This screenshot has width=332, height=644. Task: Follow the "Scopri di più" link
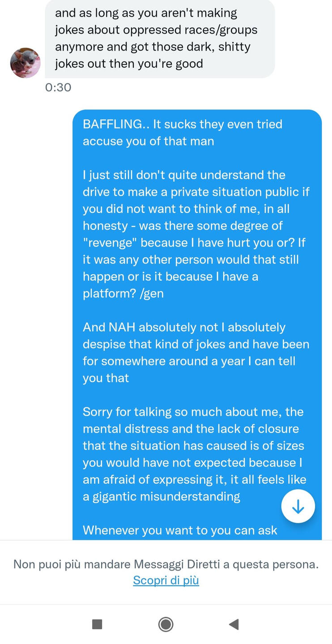pyautogui.click(x=166, y=580)
